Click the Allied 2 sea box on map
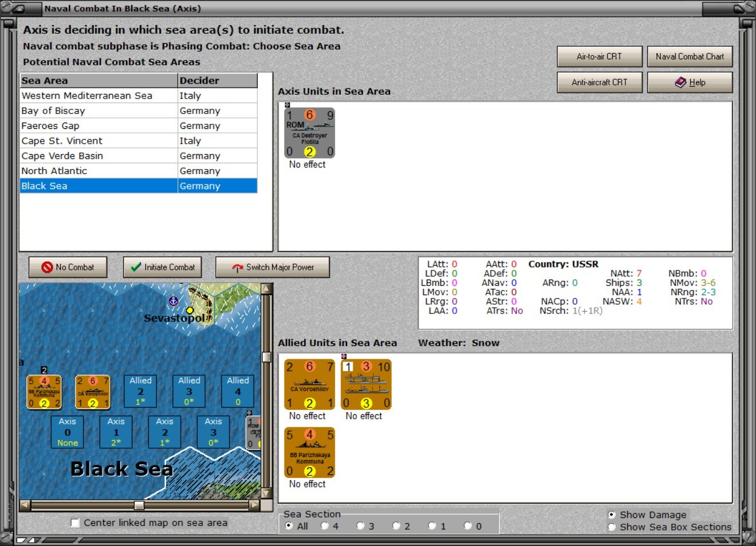The height and width of the screenshot is (546, 756). click(x=140, y=391)
